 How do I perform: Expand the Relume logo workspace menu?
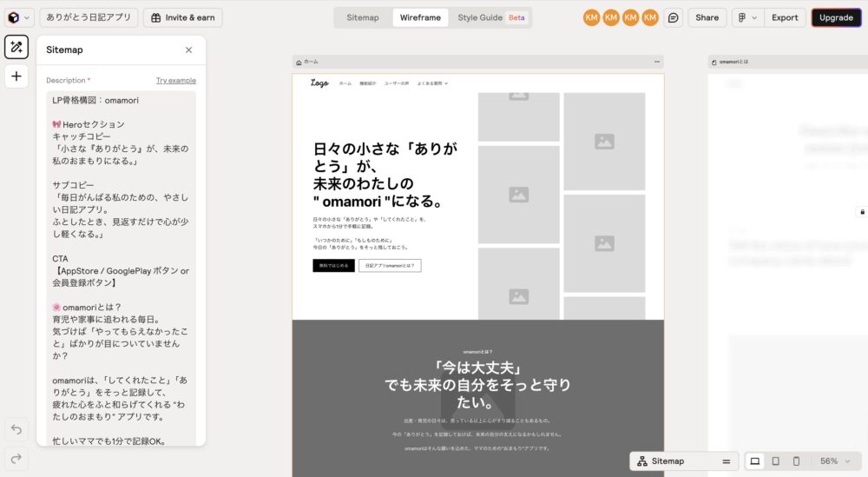click(x=17, y=17)
